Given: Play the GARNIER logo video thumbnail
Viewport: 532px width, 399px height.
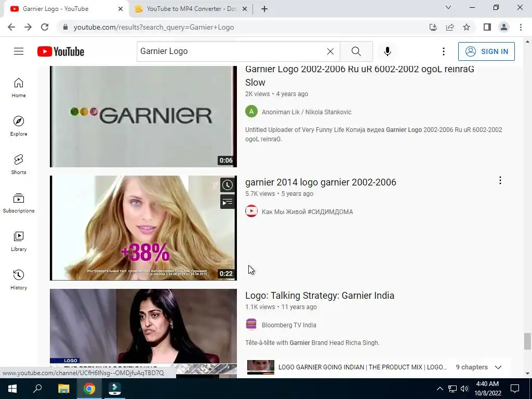Looking at the screenshot, I should 143,116.
